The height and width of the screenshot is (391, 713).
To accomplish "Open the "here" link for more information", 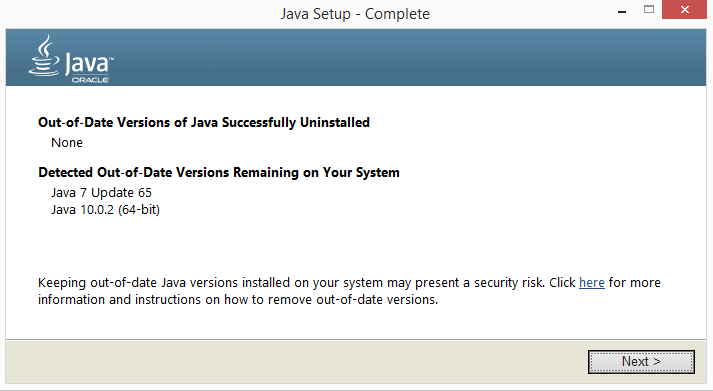I will tap(592, 283).
